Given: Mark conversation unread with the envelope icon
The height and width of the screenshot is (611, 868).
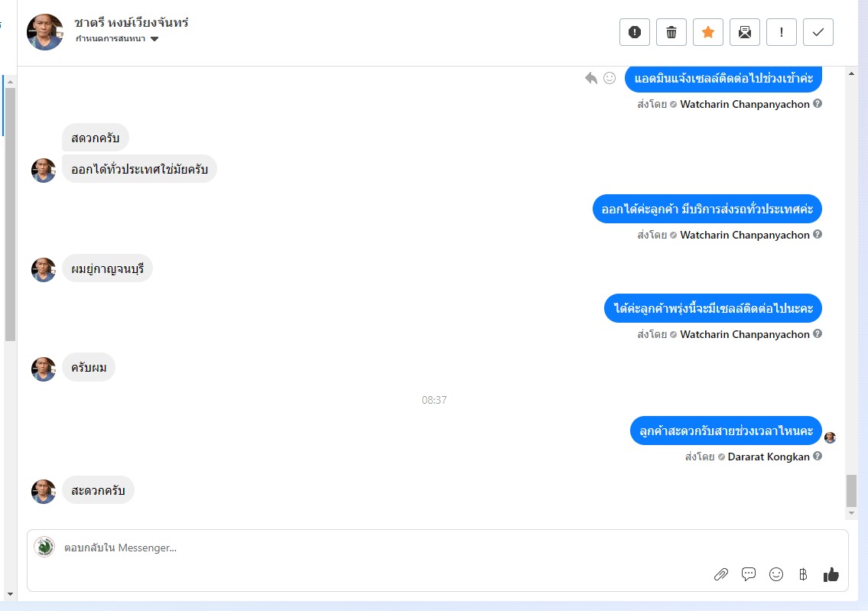Looking at the screenshot, I should pos(745,32).
